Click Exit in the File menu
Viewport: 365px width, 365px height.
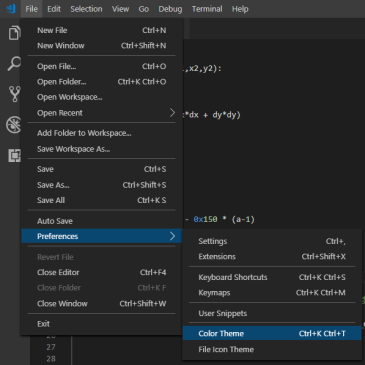point(101,324)
